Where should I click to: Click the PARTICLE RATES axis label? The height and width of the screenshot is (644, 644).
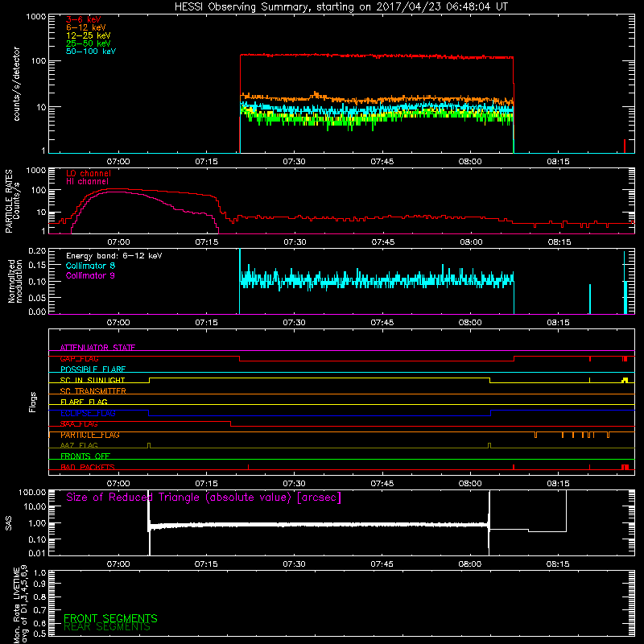tap(12, 201)
